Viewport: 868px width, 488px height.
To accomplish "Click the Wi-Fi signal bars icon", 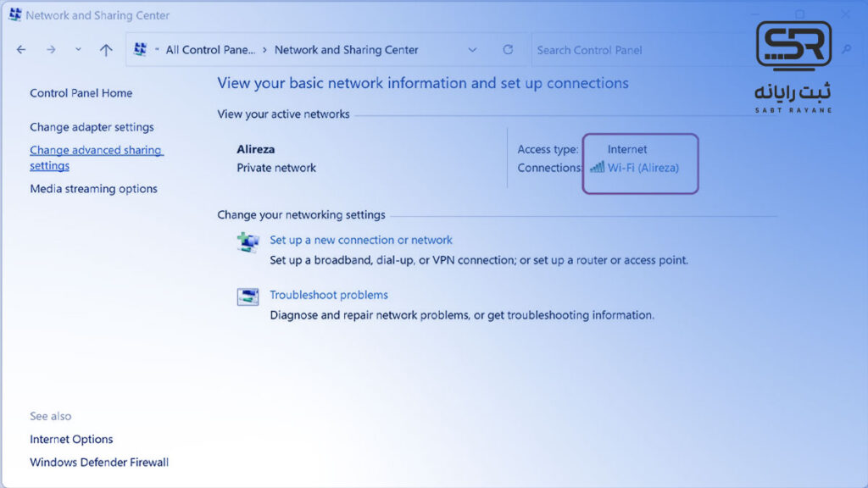I will [597, 168].
